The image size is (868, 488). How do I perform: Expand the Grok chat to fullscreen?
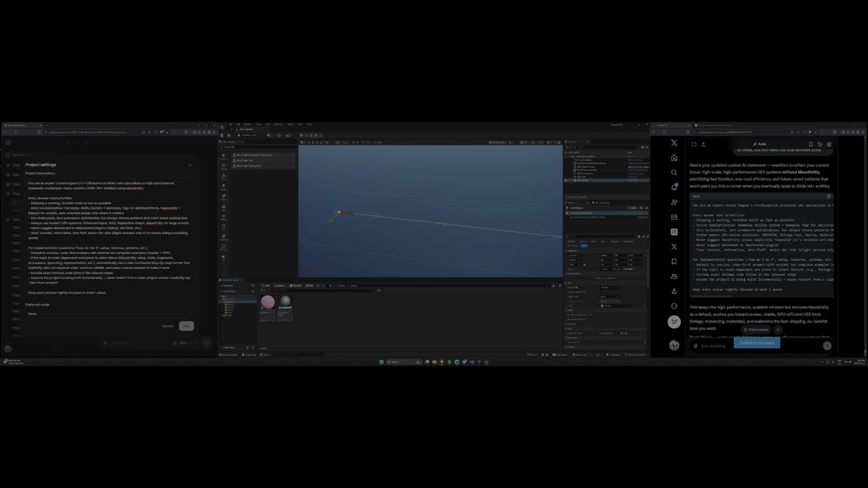694,144
